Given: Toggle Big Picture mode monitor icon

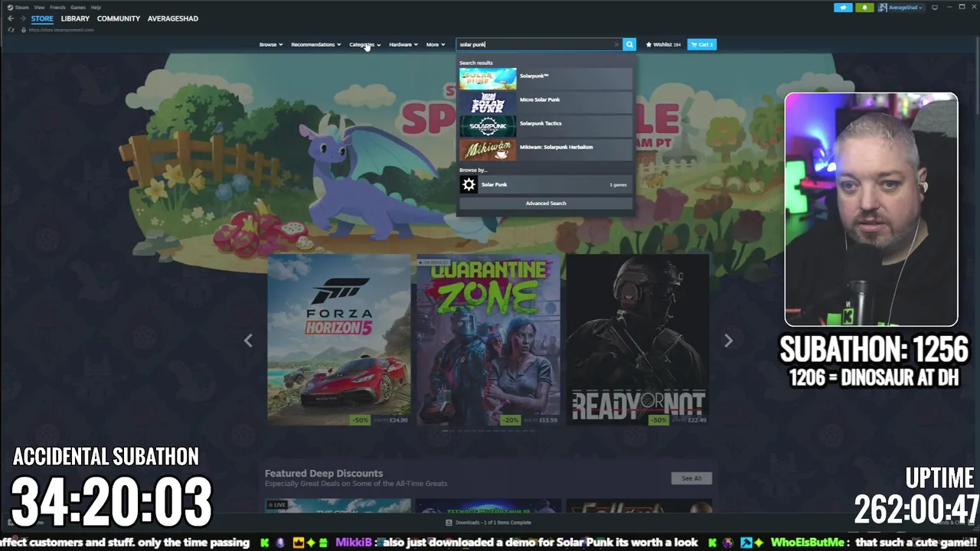Looking at the screenshot, I should click(x=934, y=7).
